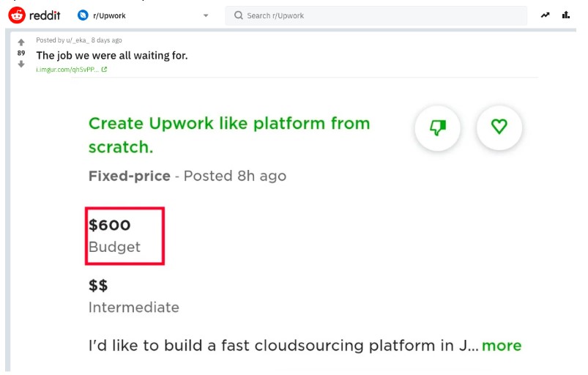
Task: Open the Popular trending arrow icon
Action: tap(546, 15)
